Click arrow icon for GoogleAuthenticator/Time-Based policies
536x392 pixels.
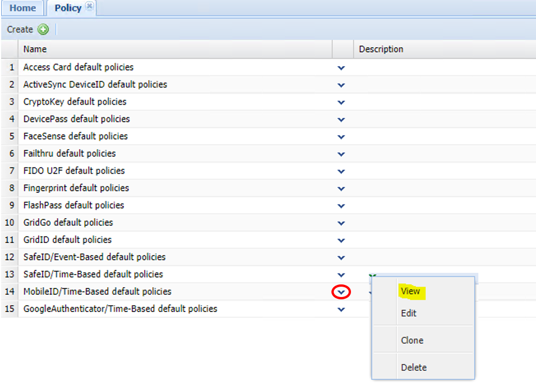(341, 310)
